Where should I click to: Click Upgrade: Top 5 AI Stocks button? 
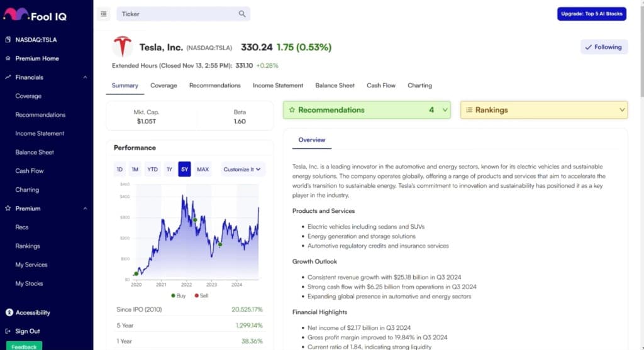coord(591,14)
